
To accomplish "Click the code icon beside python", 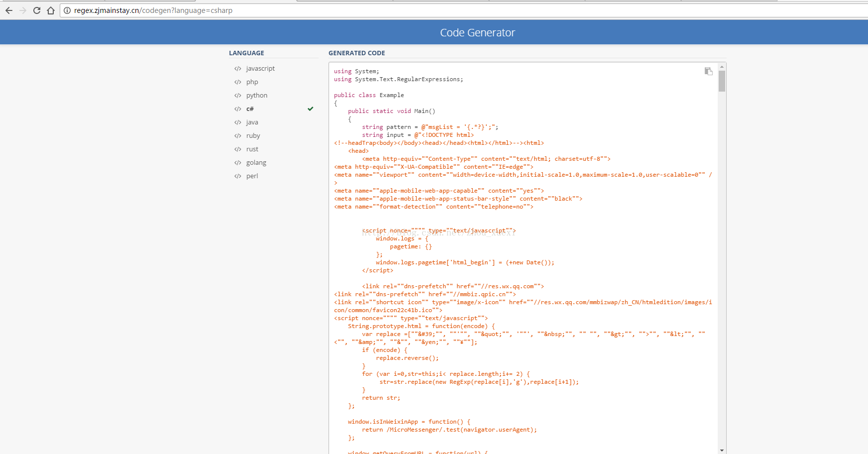I will tap(238, 96).
